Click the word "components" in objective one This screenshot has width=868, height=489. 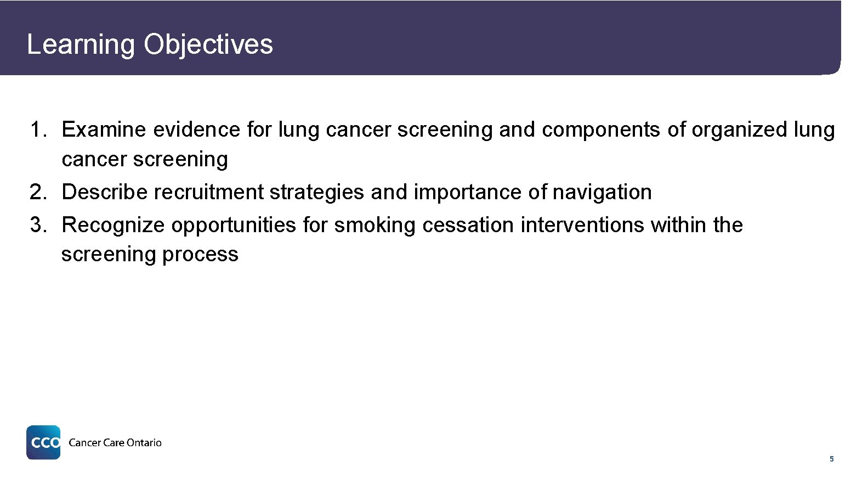click(x=601, y=130)
